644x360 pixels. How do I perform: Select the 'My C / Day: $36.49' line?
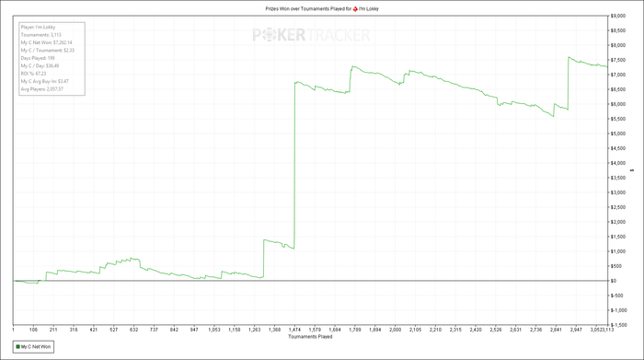tap(40, 65)
